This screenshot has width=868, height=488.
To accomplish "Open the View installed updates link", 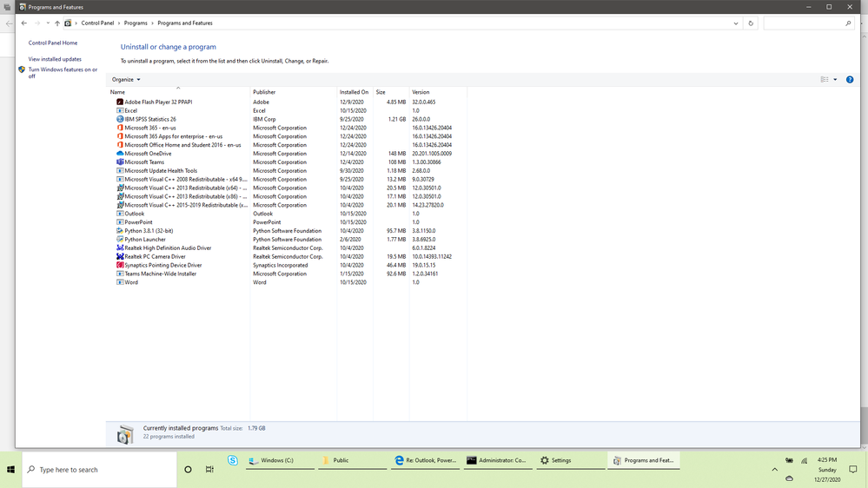I will 55,59.
